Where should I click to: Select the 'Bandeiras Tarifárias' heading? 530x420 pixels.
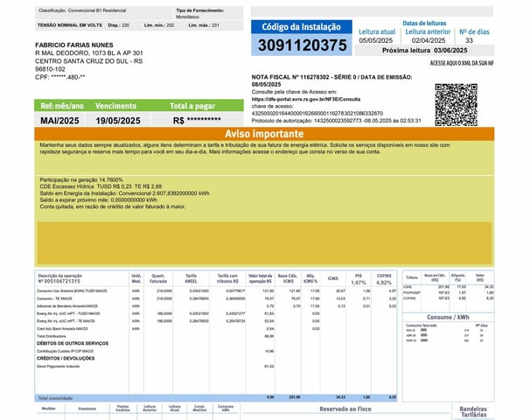[473, 412]
